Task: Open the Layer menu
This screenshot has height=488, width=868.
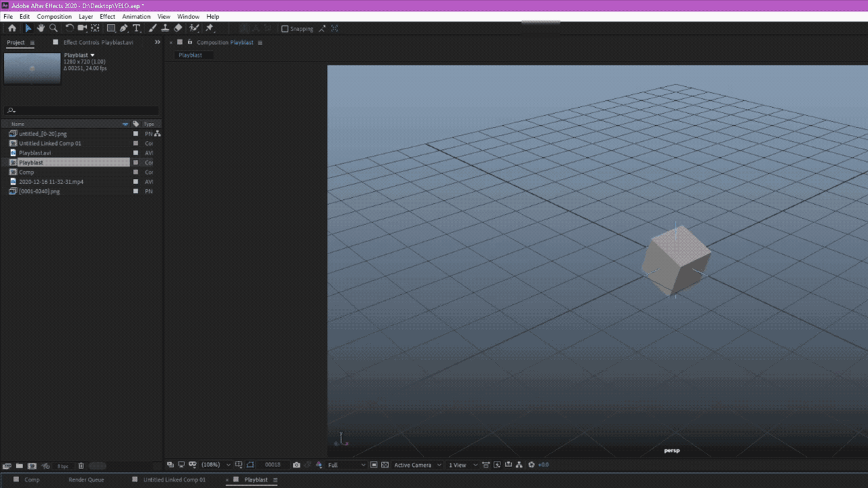Action: tap(86, 16)
